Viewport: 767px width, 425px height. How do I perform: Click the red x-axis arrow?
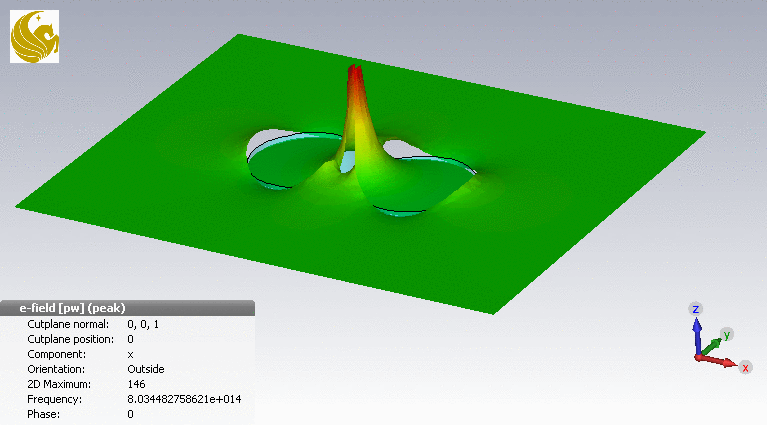[718, 361]
